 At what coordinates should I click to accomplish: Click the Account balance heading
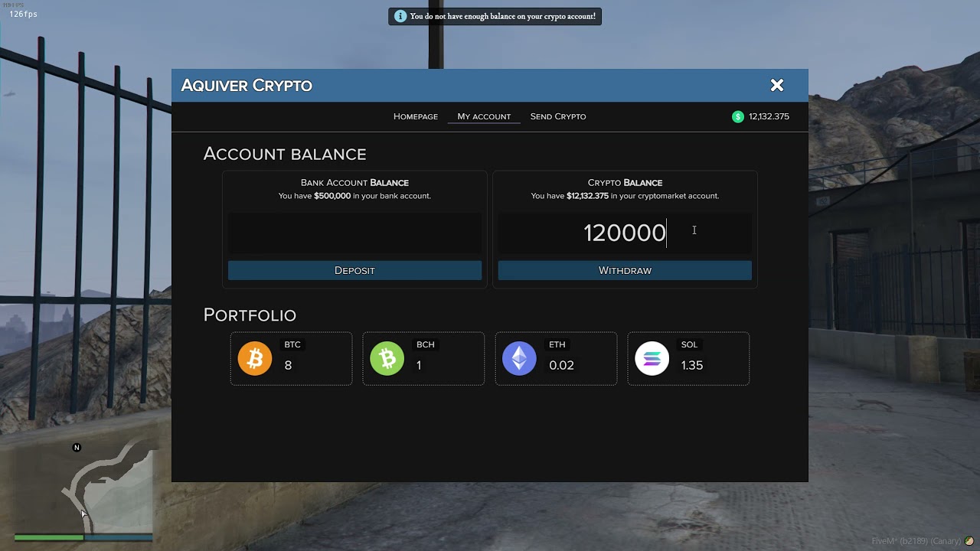(285, 154)
